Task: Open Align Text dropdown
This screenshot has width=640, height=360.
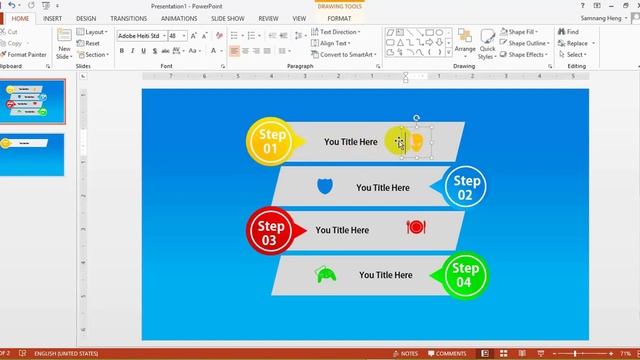Action: 331,43
